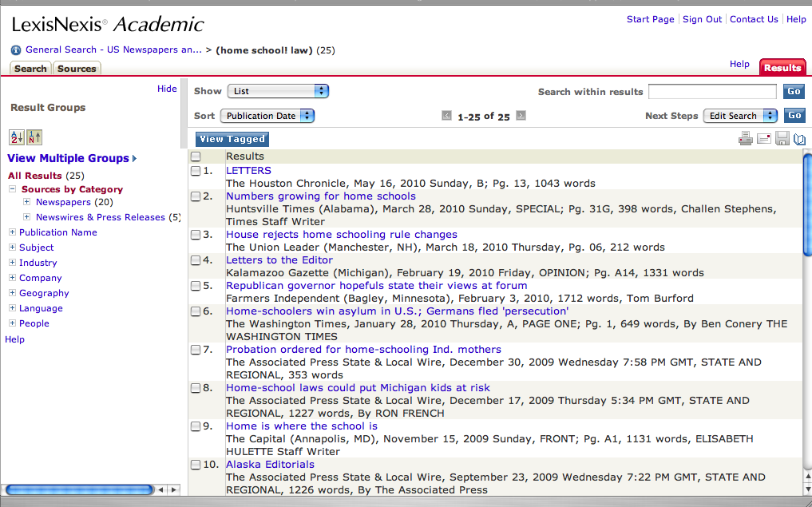
Task: Check result 8 Home-school laws Michigan
Action: 196,388
